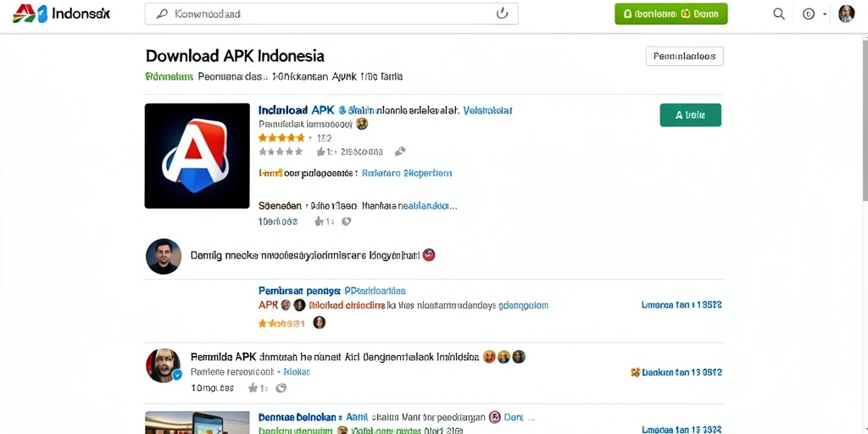868x434 pixels.
Task: Click the star icon below Bemmida APK row
Action: tap(253, 387)
